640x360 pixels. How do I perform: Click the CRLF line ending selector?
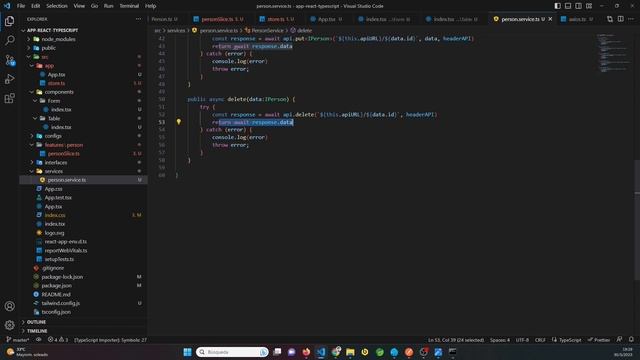(x=540, y=340)
